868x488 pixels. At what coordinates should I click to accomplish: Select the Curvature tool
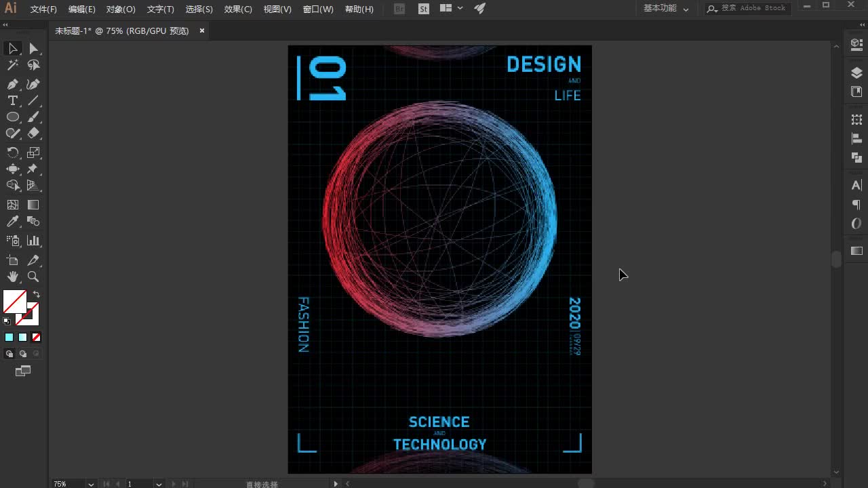33,84
